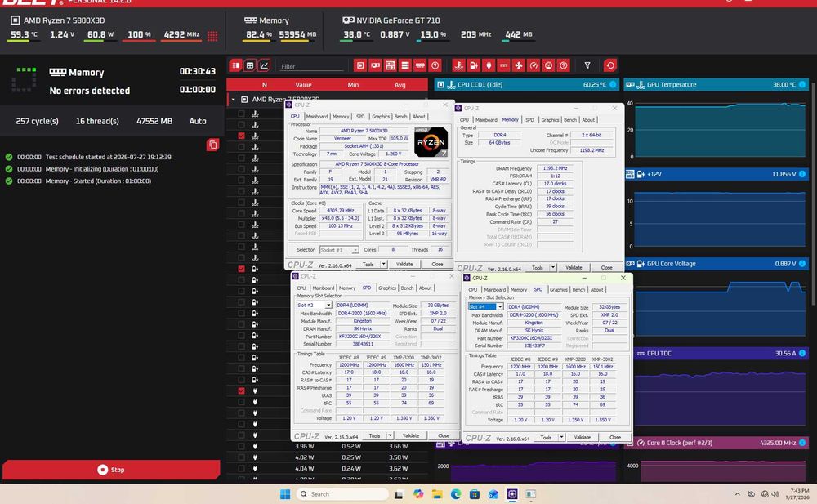
Task: Open File Explorer from the taskbar
Action: [436, 494]
